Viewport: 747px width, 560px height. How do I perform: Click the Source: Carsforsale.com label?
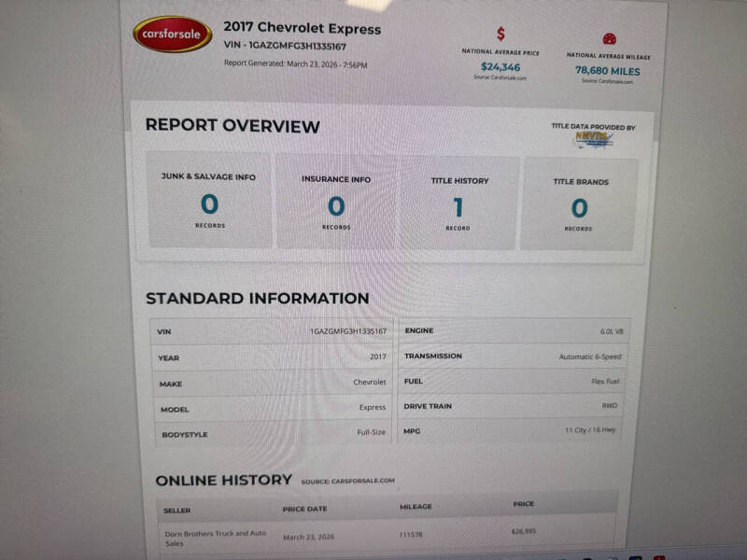[x=347, y=481]
